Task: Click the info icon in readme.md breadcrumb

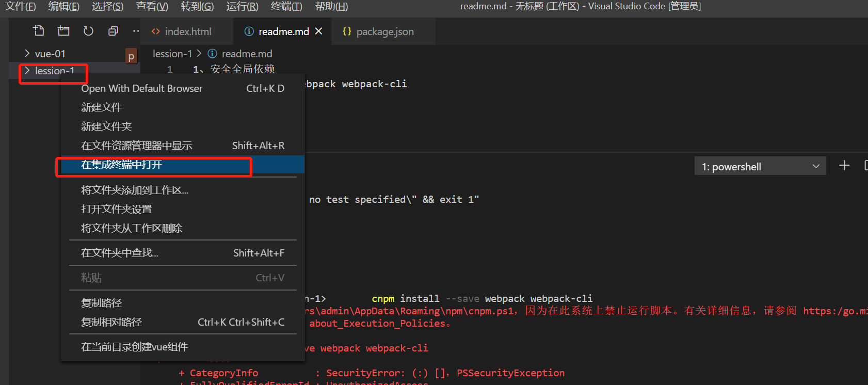Action: (x=212, y=54)
